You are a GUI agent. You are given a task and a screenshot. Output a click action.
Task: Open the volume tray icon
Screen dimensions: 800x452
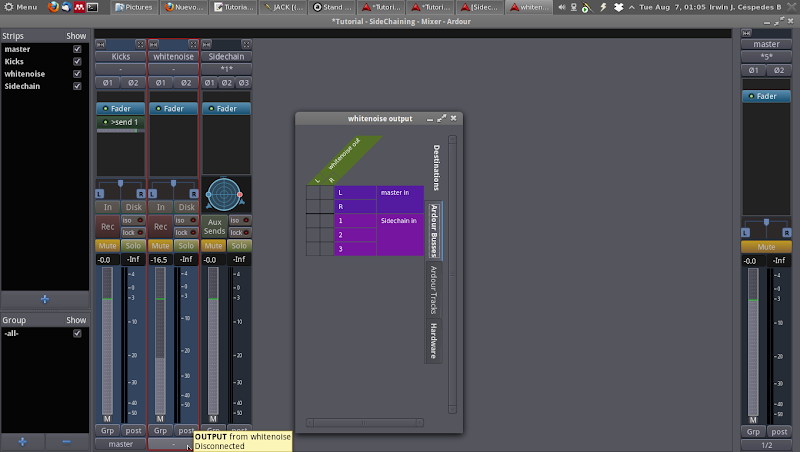562,7
